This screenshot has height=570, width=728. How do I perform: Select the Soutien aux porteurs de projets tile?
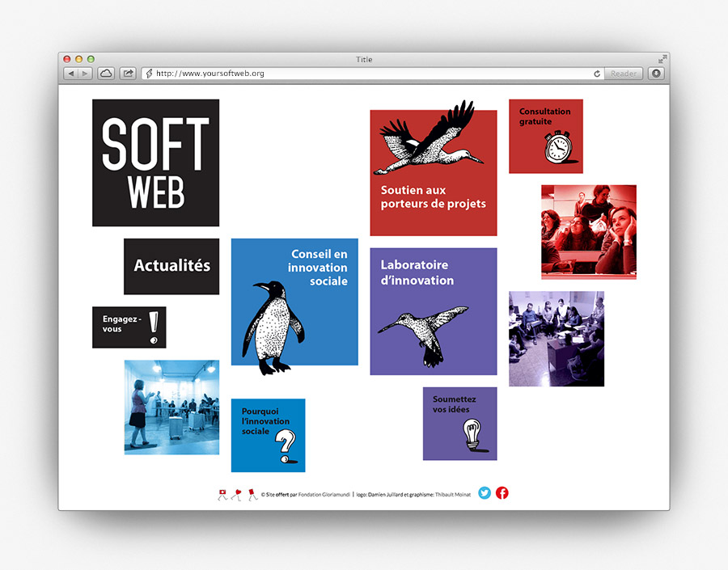pos(434,173)
